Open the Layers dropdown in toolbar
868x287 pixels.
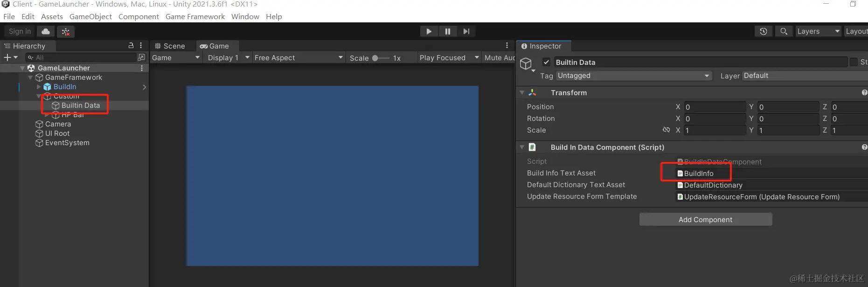[x=818, y=31]
